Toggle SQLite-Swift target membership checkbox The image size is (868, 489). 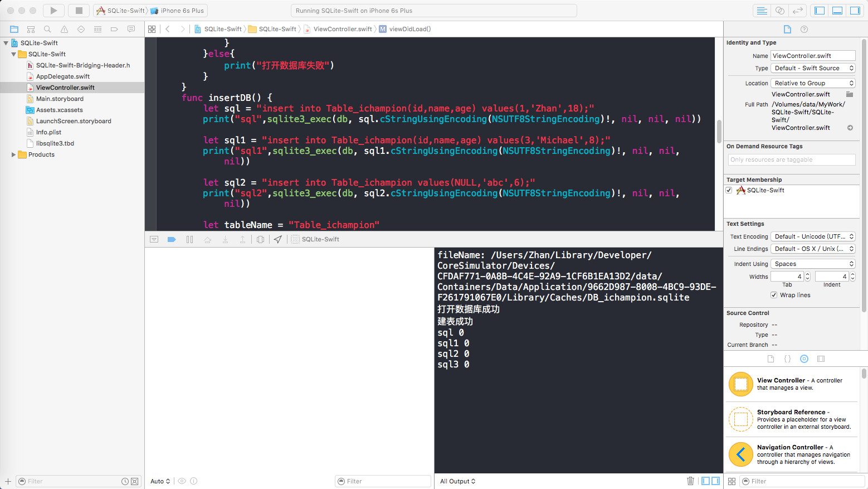point(729,190)
